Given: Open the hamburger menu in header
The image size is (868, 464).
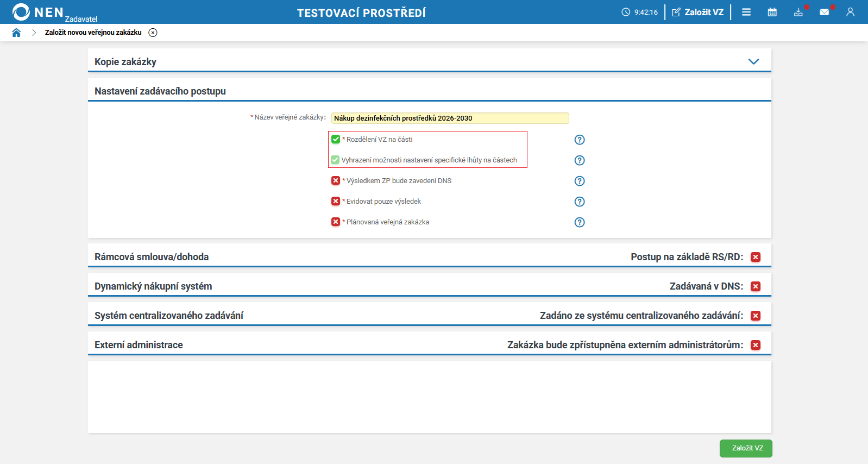Looking at the screenshot, I should [746, 12].
